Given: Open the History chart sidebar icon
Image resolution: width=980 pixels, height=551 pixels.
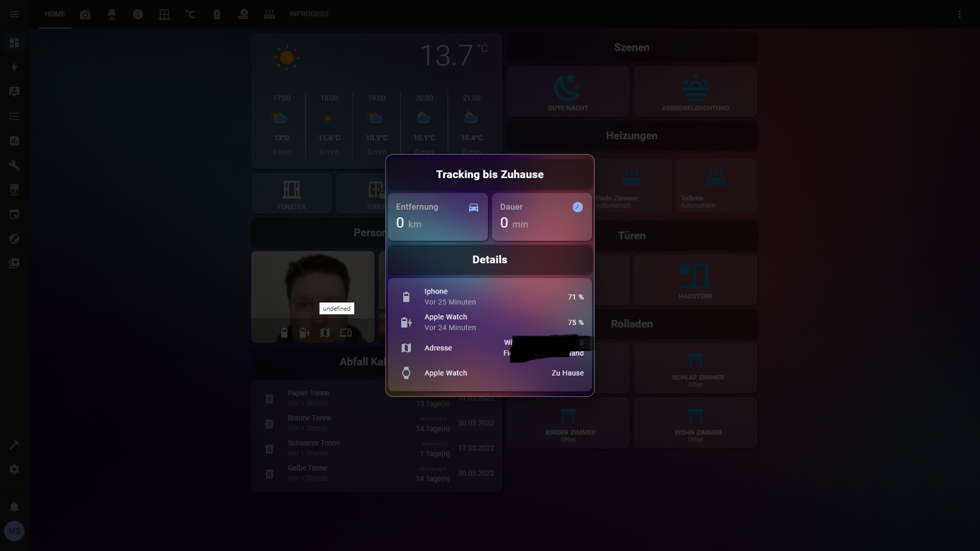Looking at the screenshot, I should coord(14,141).
